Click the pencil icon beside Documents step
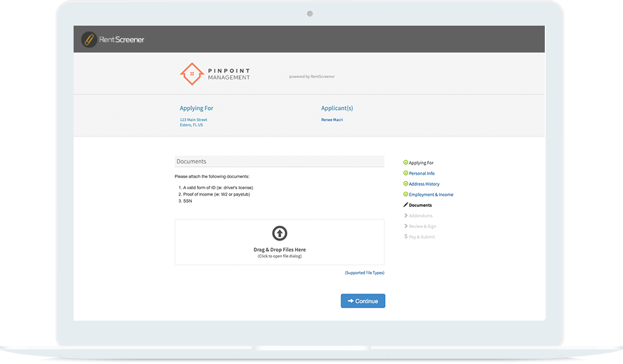Image resolution: width=623 pixels, height=364 pixels. [405, 205]
